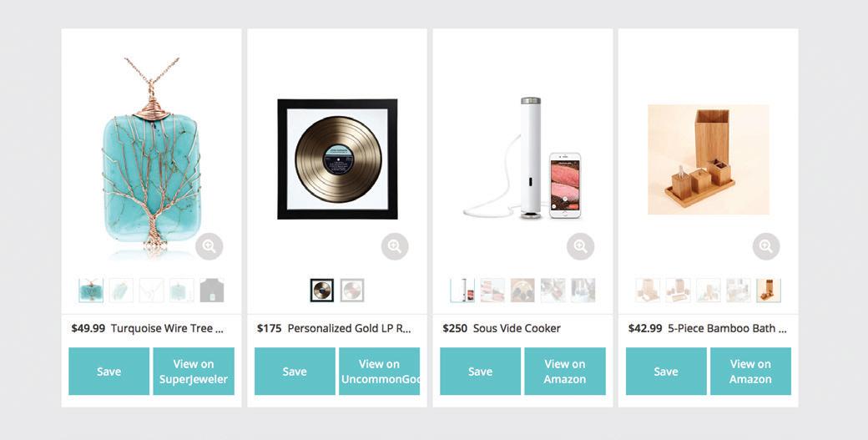This screenshot has width=868, height=440.
Task: View bamboo bath set on Amazon
Action: tap(750, 372)
